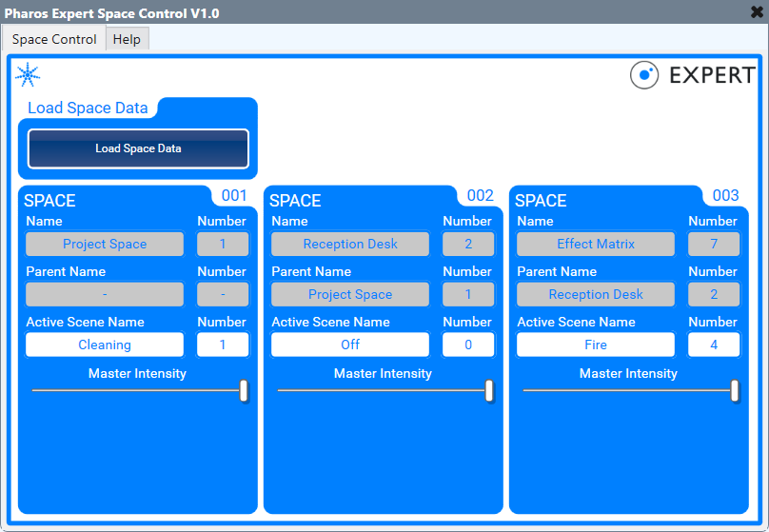Open the Help tab
Viewport: 769px width, 532px height.
(x=127, y=39)
